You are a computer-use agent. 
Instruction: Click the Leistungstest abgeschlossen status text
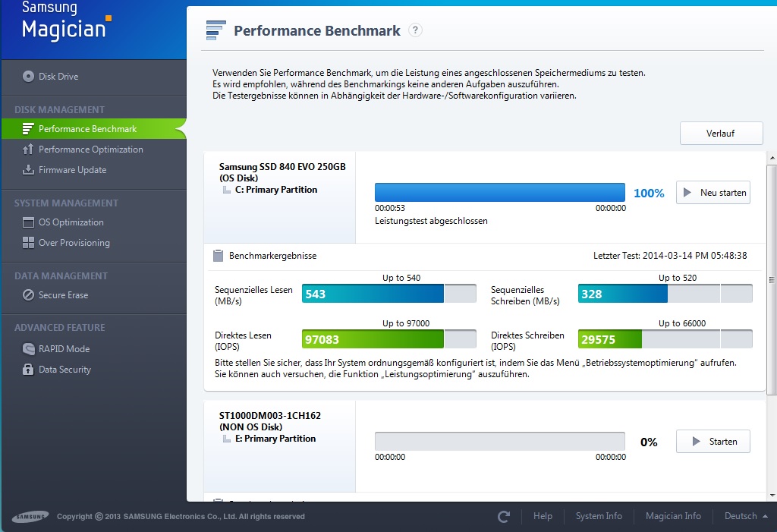(x=431, y=221)
